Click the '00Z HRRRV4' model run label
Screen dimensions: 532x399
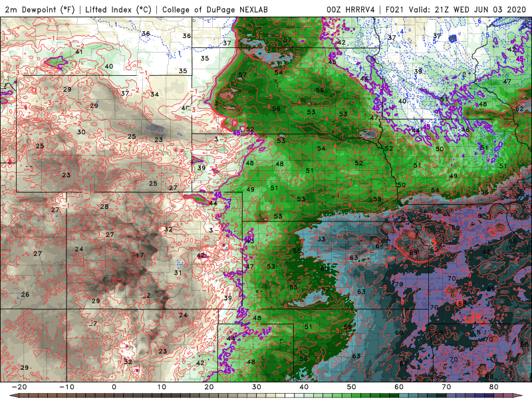pyautogui.click(x=350, y=10)
